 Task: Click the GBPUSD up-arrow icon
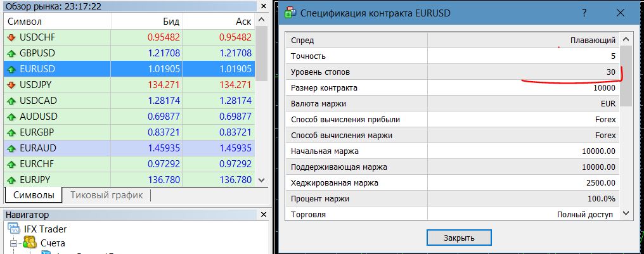(11, 53)
